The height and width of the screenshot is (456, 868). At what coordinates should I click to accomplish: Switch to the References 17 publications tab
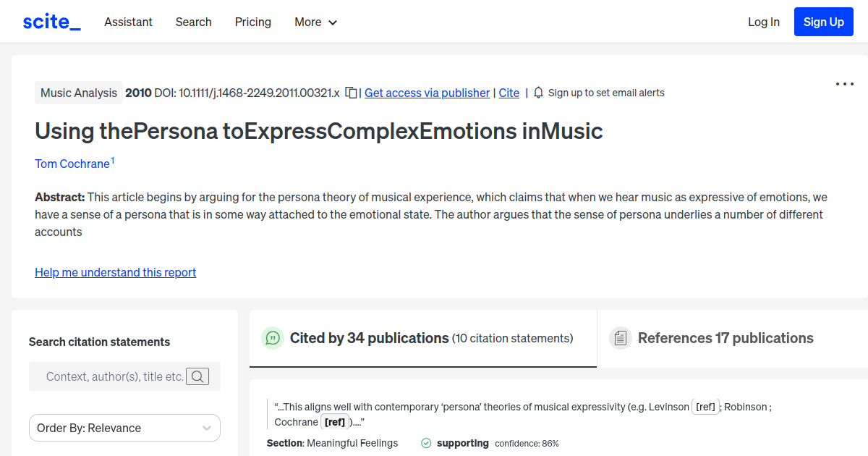point(725,338)
